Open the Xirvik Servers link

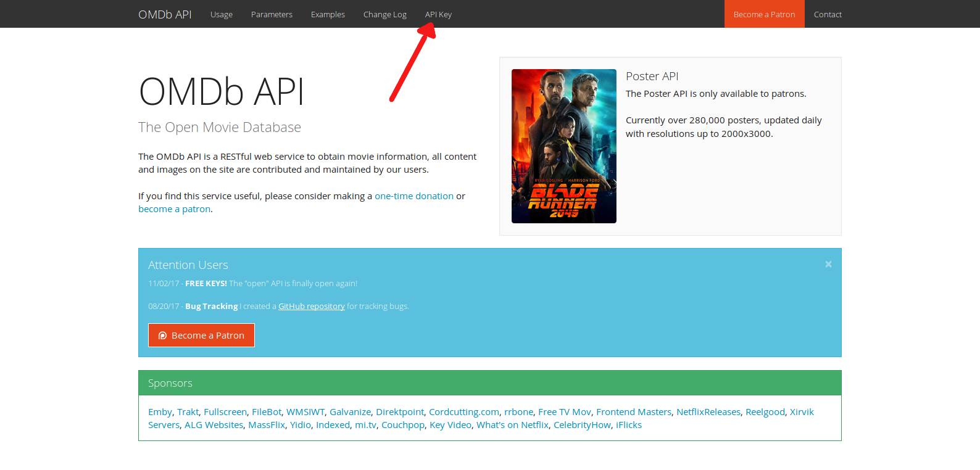tap(802, 412)
